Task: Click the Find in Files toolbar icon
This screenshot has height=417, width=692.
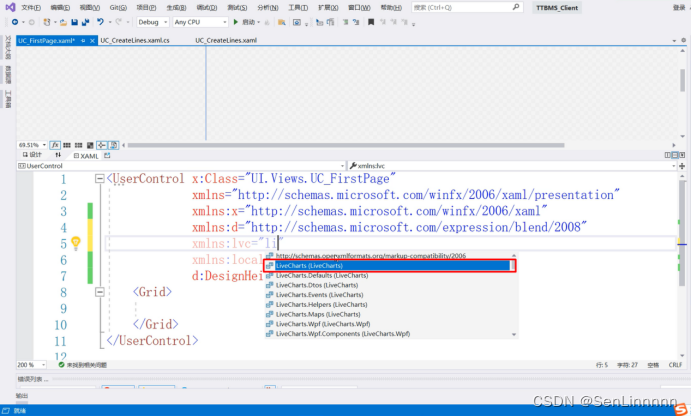Action: point(281,22)
